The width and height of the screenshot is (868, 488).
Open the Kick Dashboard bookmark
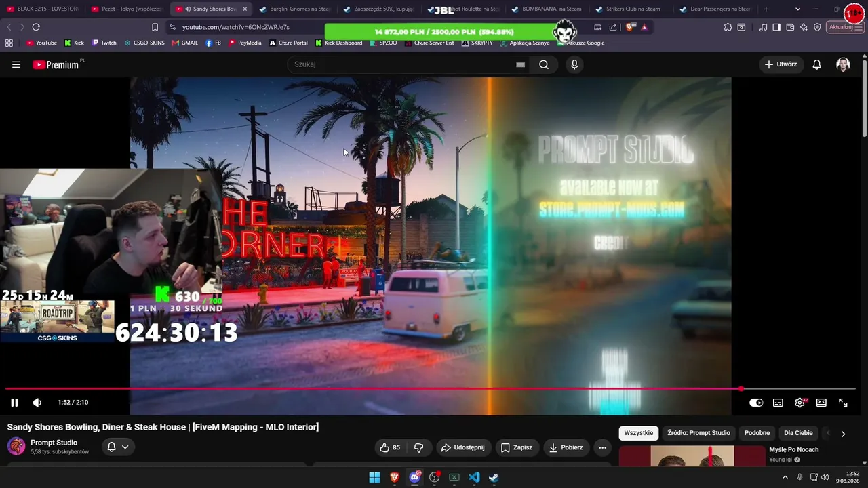[x=338, y=43]
